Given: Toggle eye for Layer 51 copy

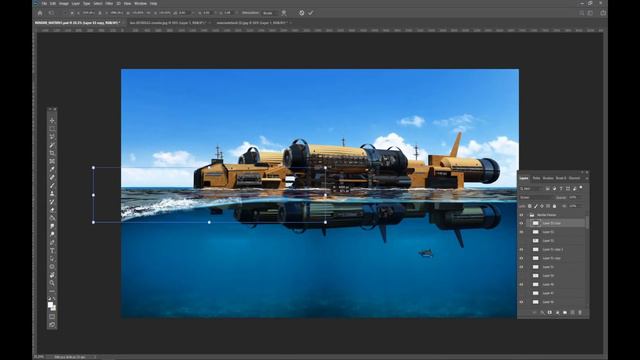Looking at the screenshot, I should (522, 258).
